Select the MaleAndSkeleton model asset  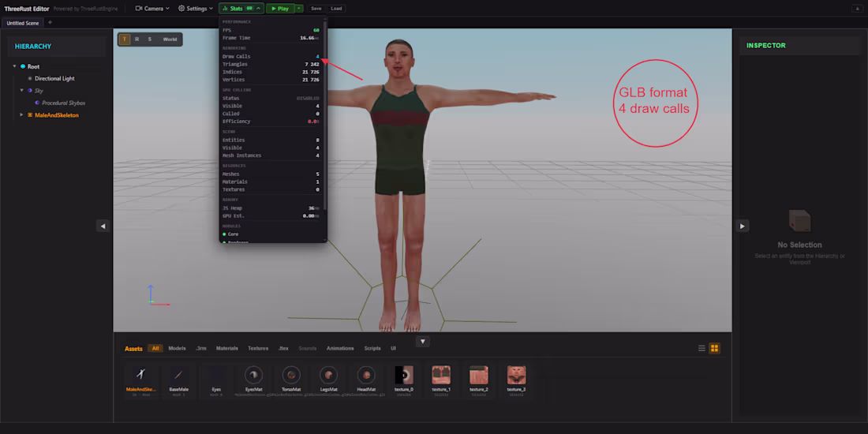[141, 380]
